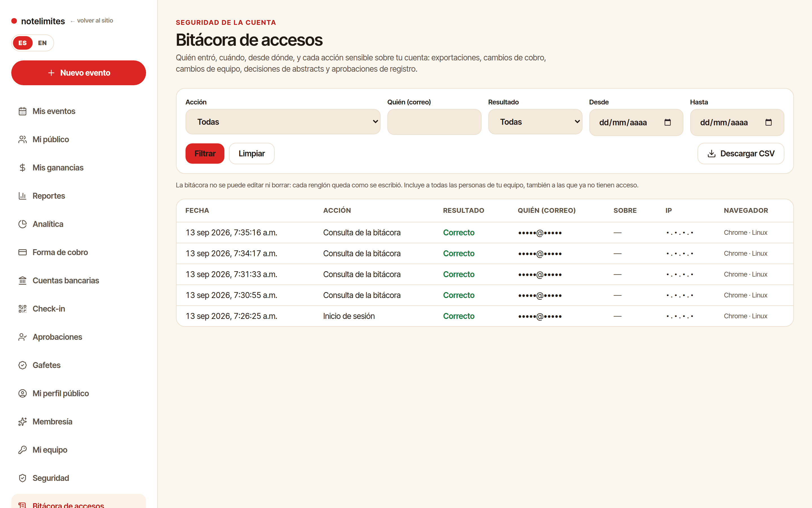Click the Inicio de sesión action cell
Image resolution: width=812 pixels, height=508 pixels.
click(349, 316)
